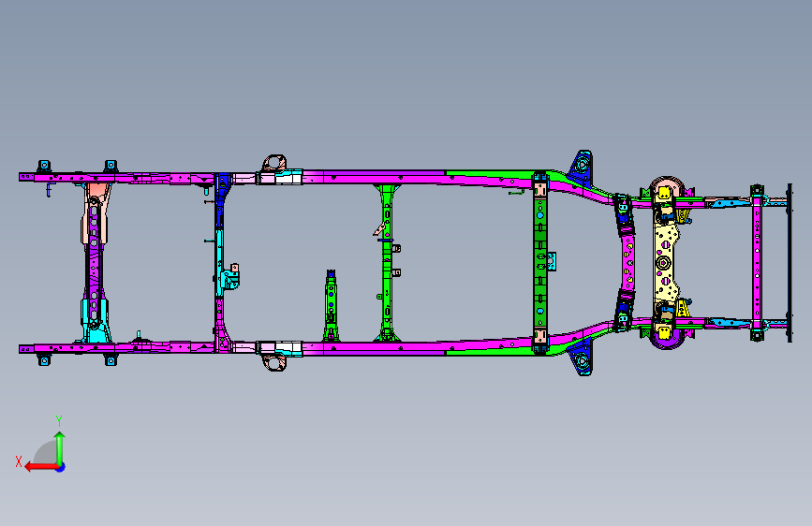This screenshot has height=526, width=812.
Task: Select the yellow perforated rear crossmember plate
Action: tap(664, 263)
